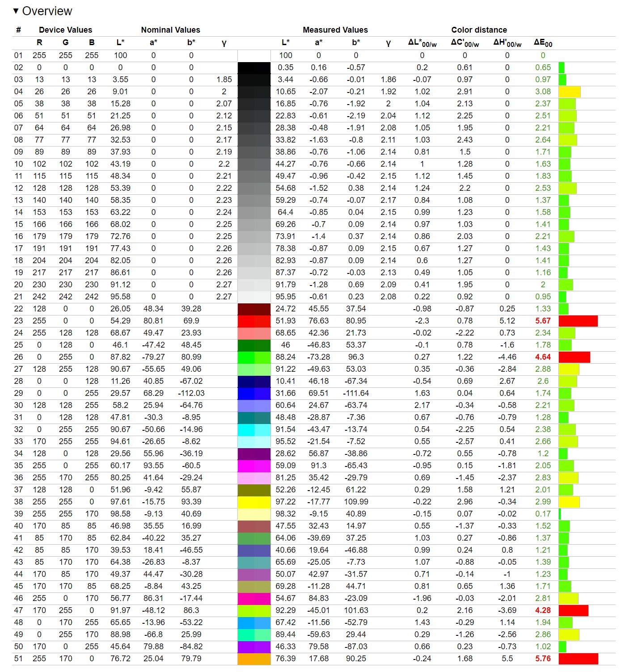Click the ΔH'00/w column header
642x672 pixels.
pyautogui.click(x=507, y=43)
